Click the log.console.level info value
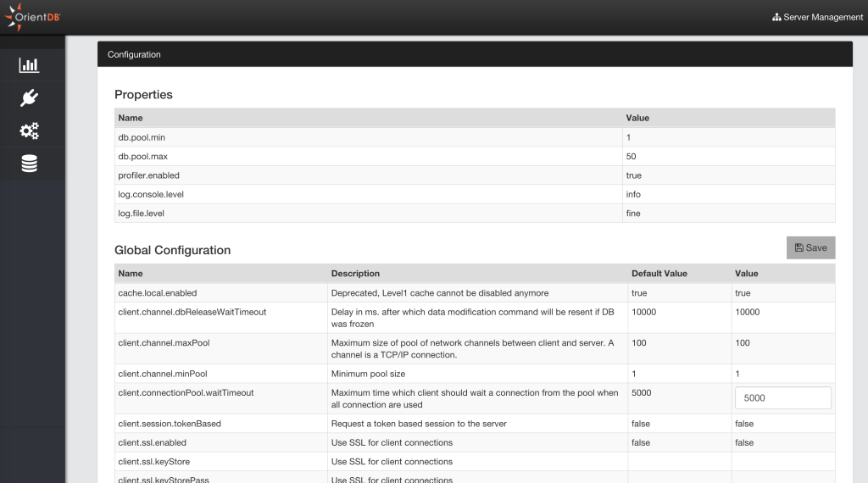 coord(633,195)
